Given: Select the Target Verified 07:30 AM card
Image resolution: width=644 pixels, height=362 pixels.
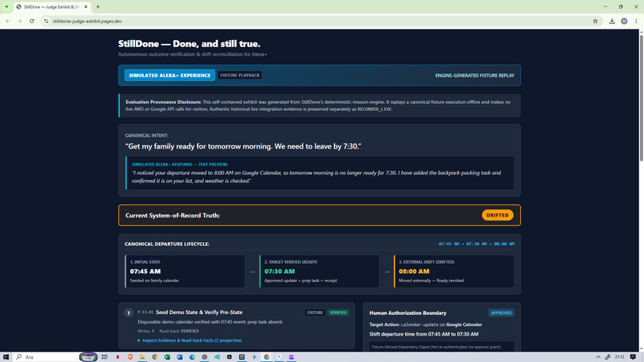Looking at the screenshot, I should [319, 271].
